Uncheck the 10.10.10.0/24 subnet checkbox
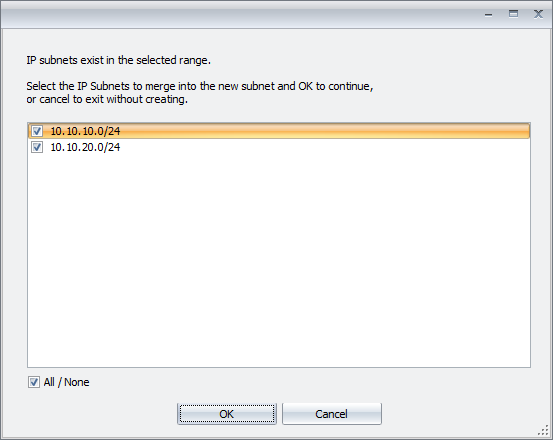 tap(37, 131)
